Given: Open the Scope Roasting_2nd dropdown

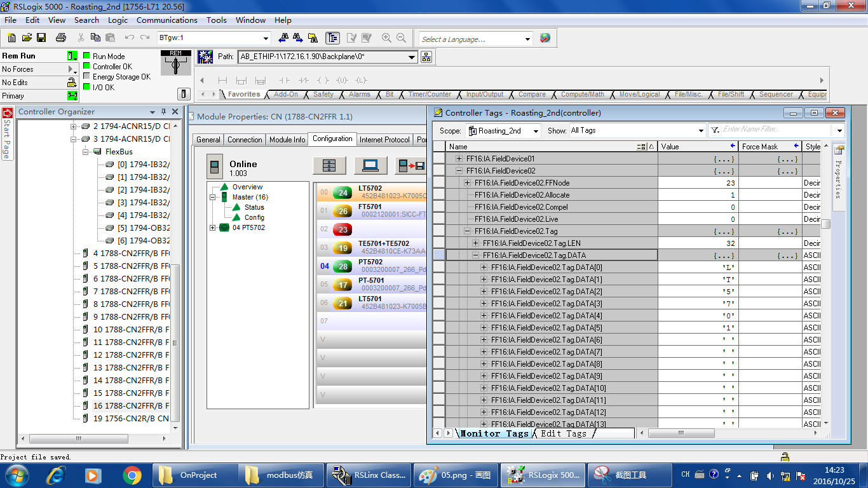Looking at the screenshot, I should tap(536, 130).
